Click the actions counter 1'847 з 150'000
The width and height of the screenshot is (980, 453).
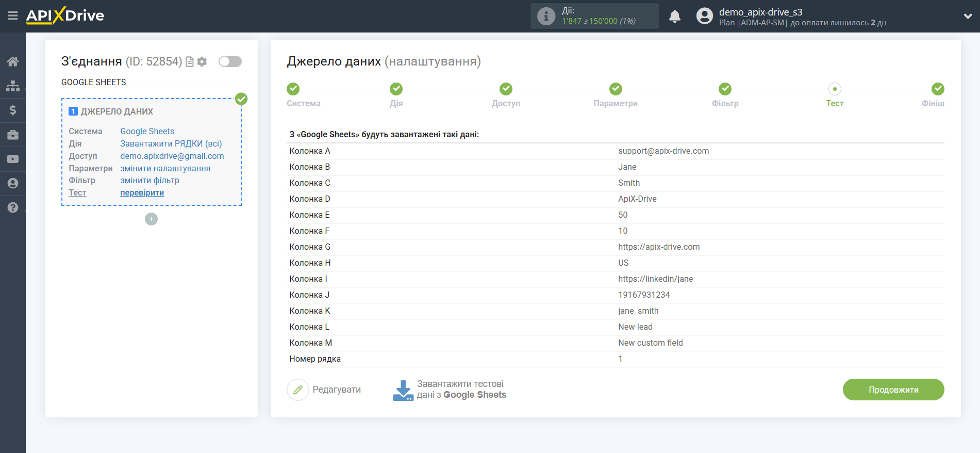599,21
